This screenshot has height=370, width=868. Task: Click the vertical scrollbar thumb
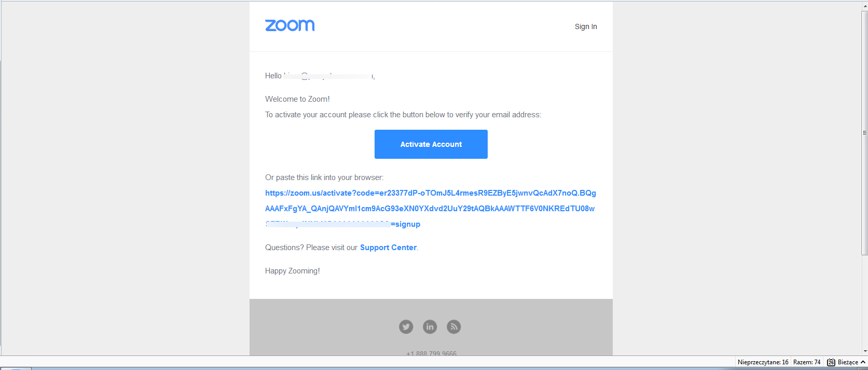[864, 133]
